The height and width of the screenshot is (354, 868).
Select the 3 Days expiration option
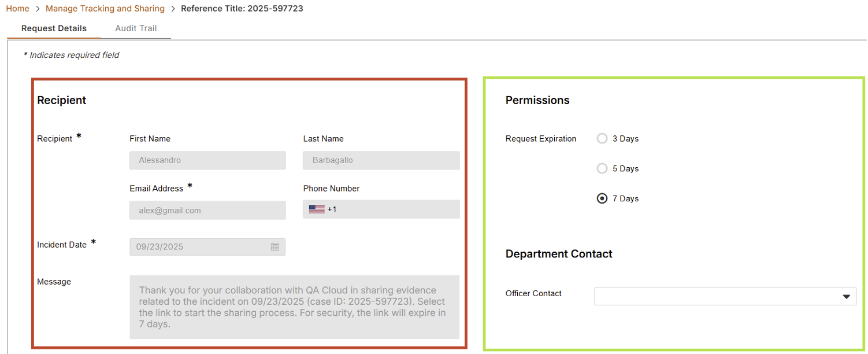[x=602, y=139]
